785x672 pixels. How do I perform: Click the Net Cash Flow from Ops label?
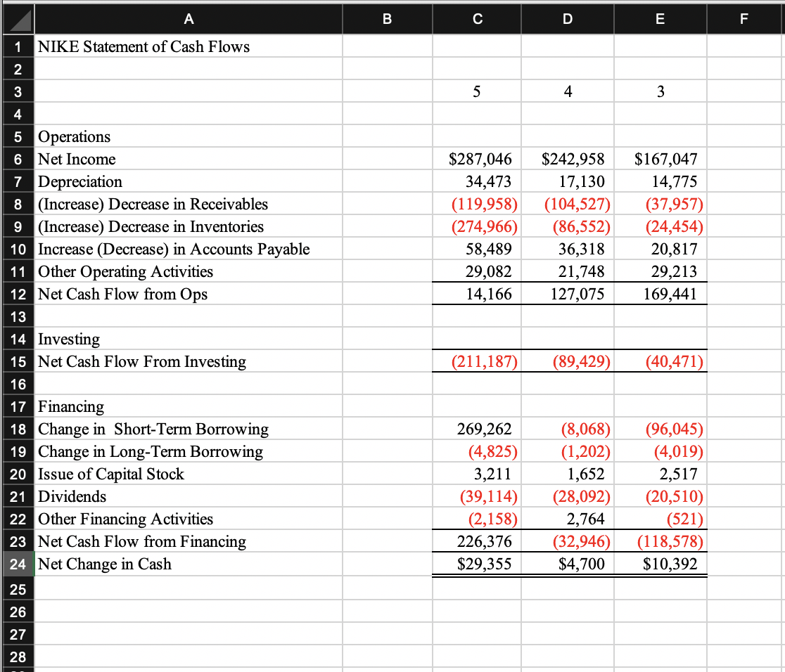pos(106,294)
